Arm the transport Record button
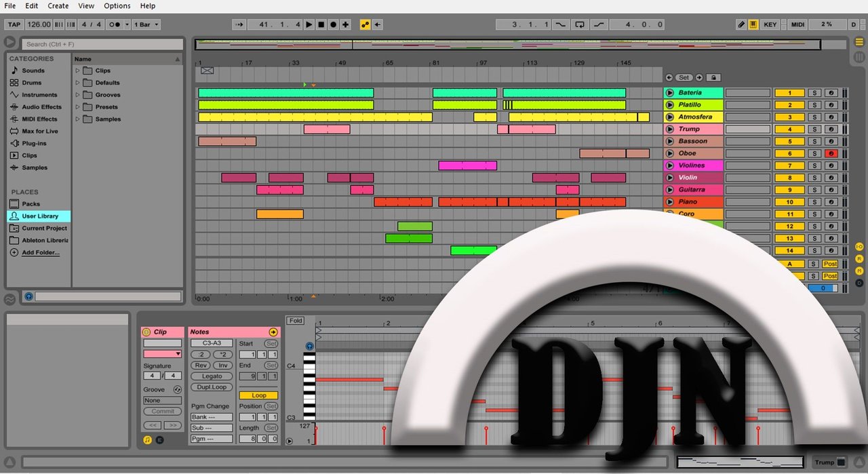Viewport: 868px width, 474px height. 334,24
